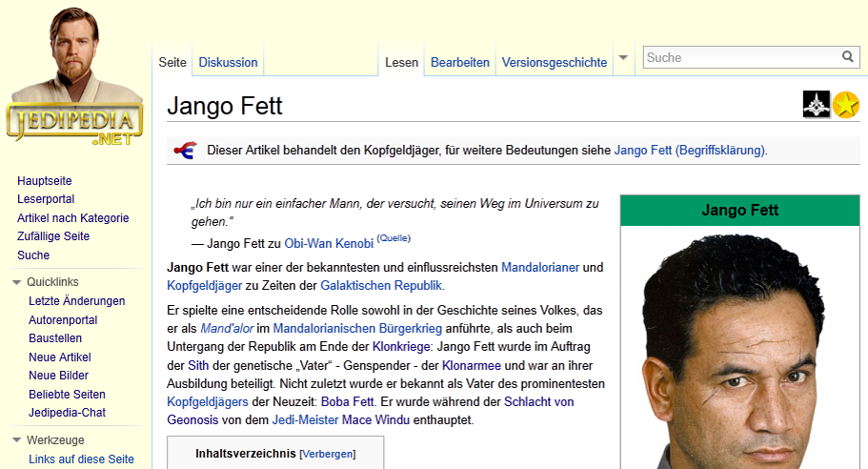Open the Galaktischen Republik link
Image resolution: width=868 pixels, height=469 pixels.
tap(381, 286)
